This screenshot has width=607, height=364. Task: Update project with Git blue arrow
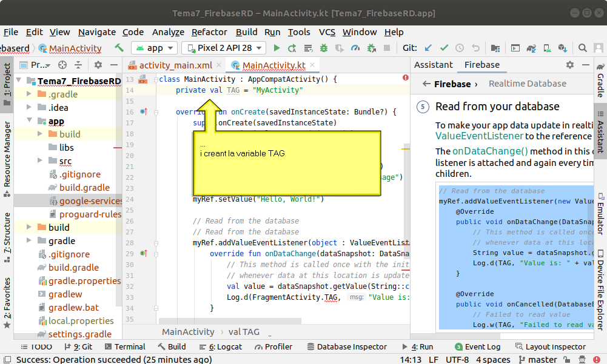point(428,48)
